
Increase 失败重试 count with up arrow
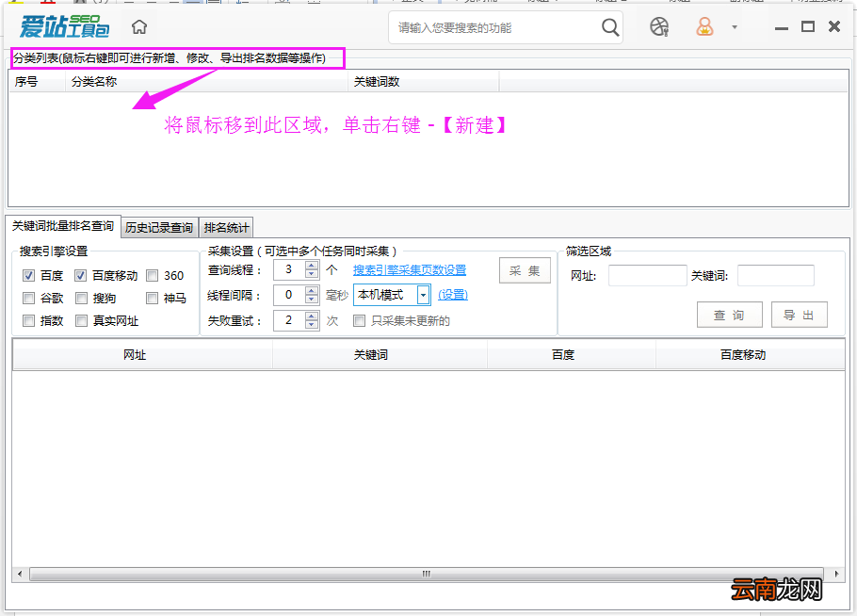(312, 316)
